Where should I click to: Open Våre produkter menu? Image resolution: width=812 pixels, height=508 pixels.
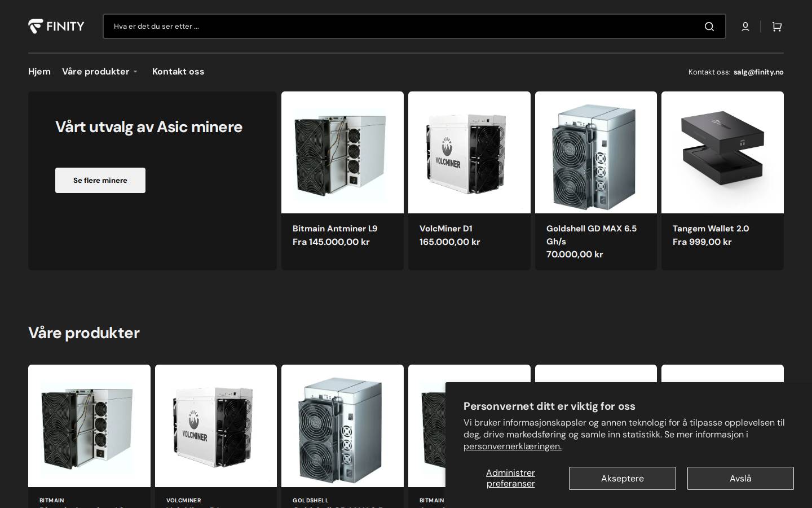tap(96, 72)
